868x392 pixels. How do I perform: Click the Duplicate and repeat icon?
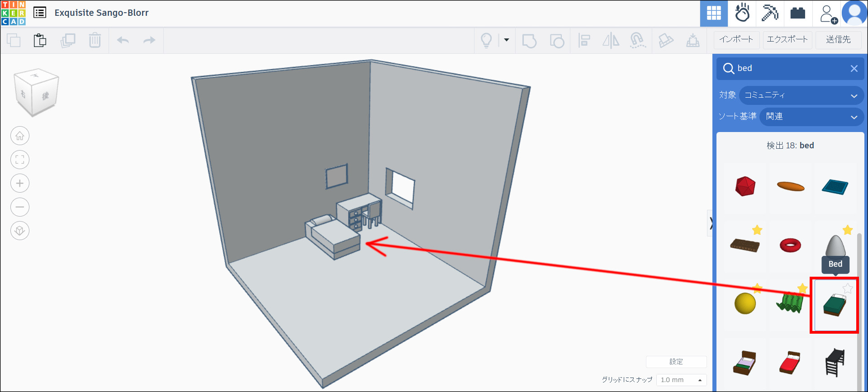tap(68, 40)
